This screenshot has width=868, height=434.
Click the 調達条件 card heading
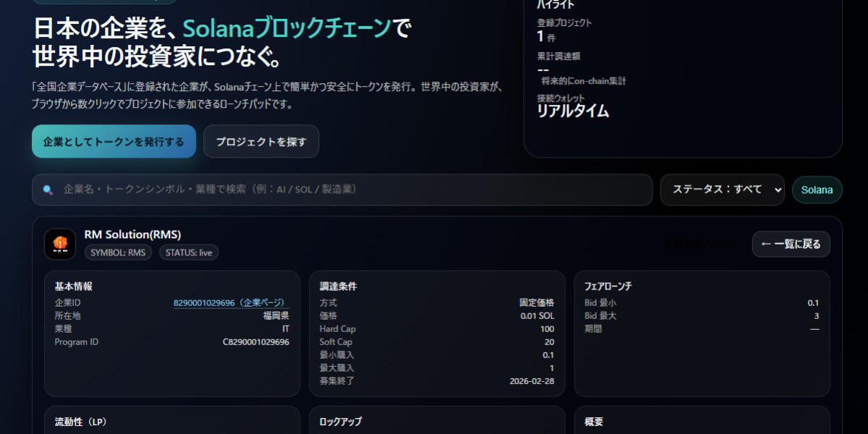[339, 286]
